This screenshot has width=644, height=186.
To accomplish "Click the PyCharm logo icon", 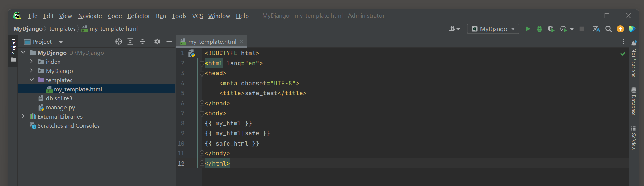I will click(17, 16).
